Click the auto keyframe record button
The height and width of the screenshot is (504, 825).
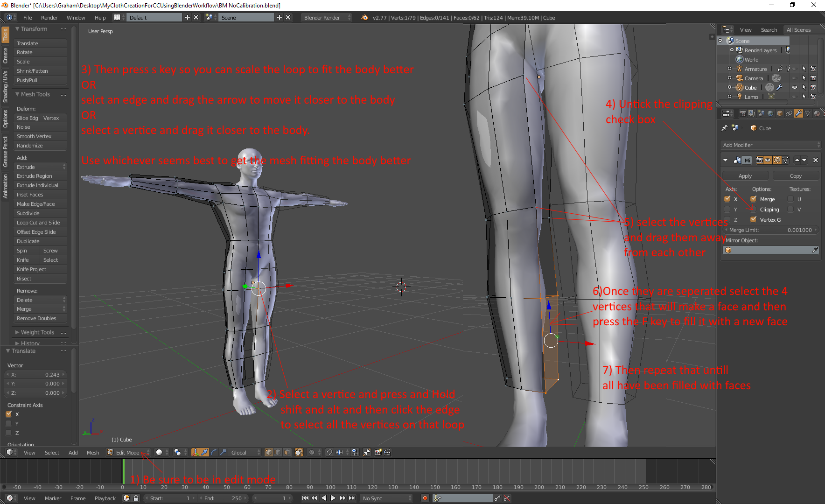pyautogui.click(x=425, y=498)
